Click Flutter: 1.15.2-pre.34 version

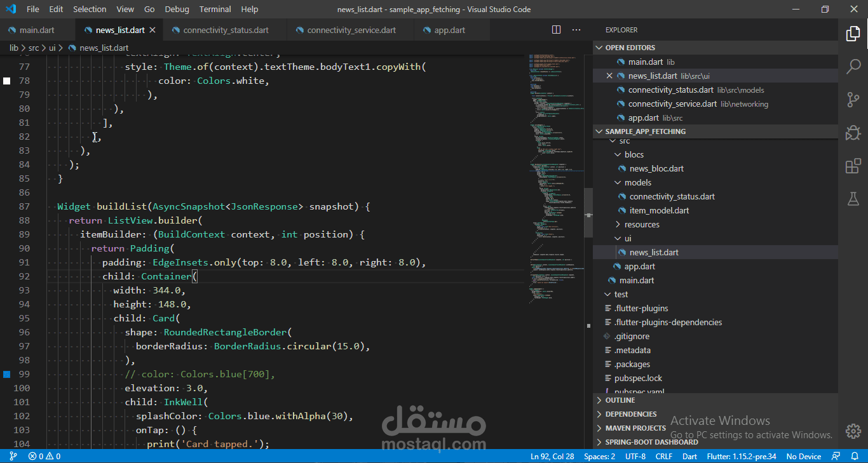click(742, 456)
